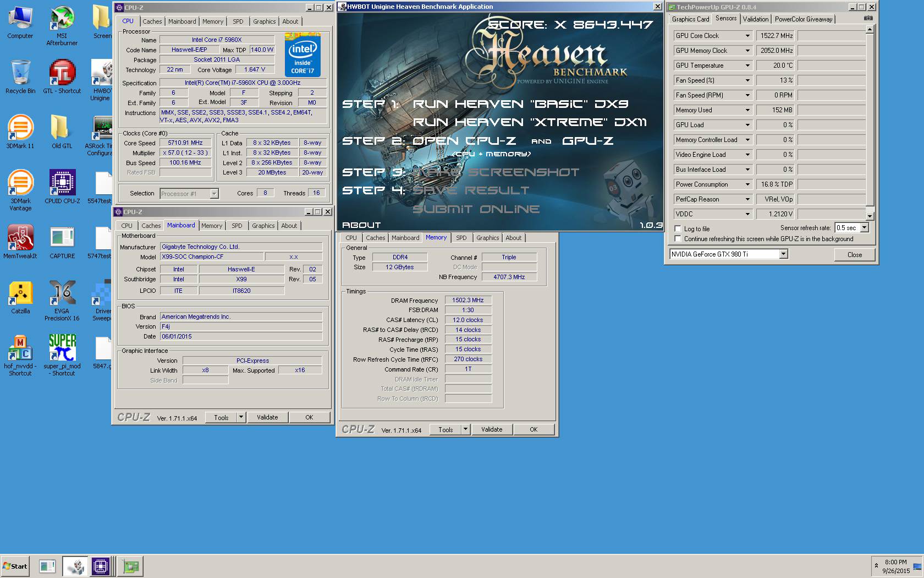Click the GPU Core Clock graph area
This screenshot has width=924, height=578.
832,36
